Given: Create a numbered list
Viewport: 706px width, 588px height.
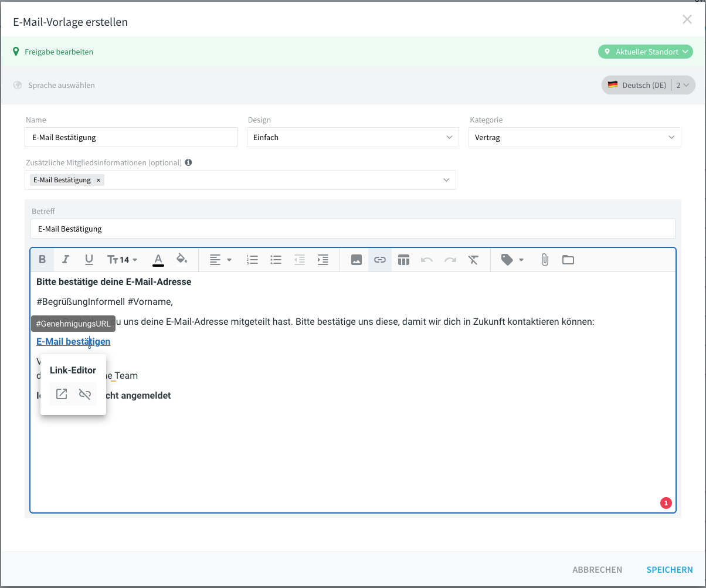Looking at the screenshot, I should 252,260.
